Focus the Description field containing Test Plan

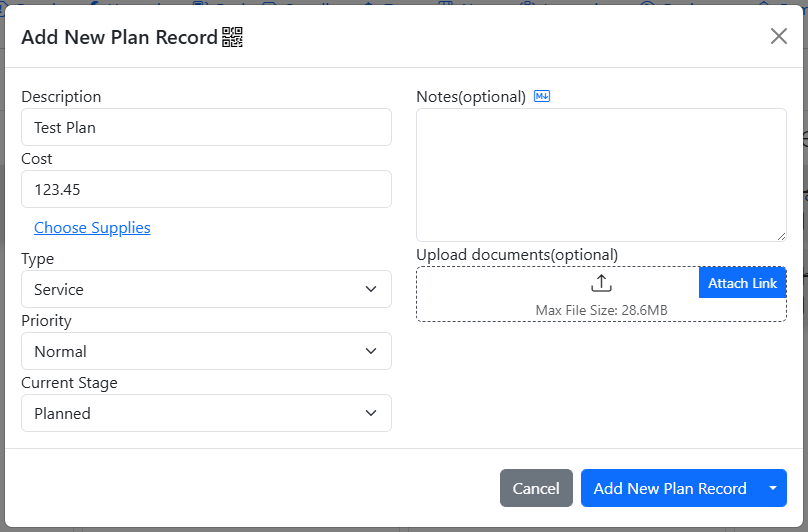[x=206, y=127]
